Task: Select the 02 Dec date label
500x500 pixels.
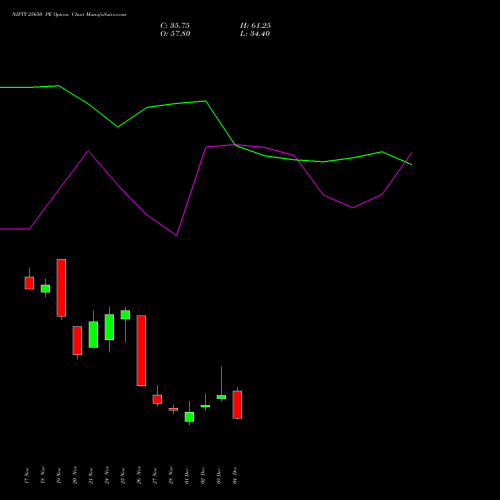Action: [x=203, y=476]
